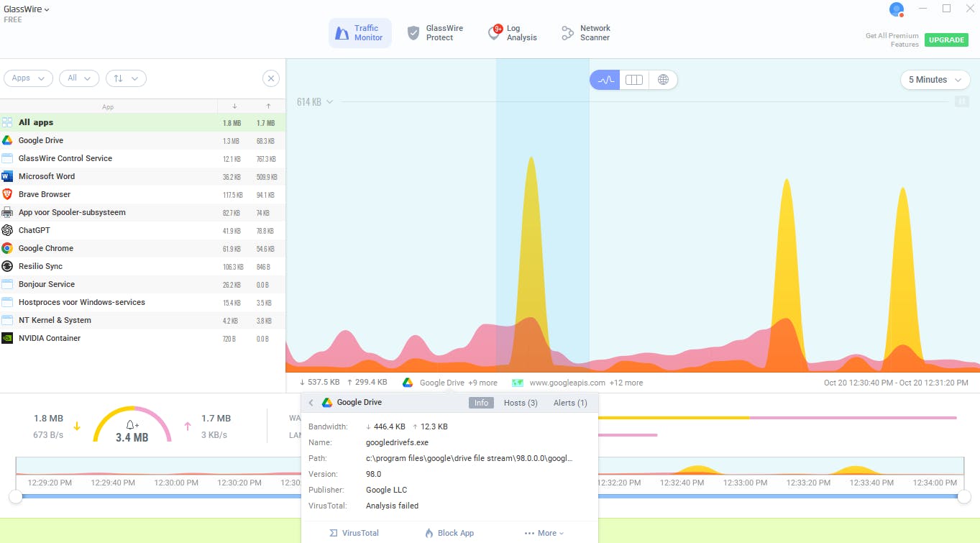Click the googleapis host flag icon

(x=518, y=383)
